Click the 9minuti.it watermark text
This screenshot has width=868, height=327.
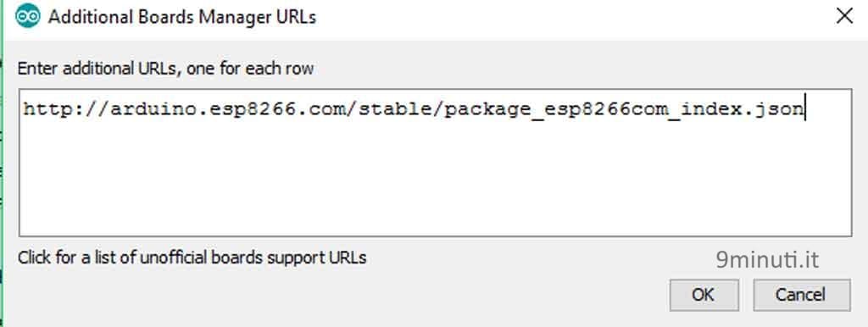[767, 259]
